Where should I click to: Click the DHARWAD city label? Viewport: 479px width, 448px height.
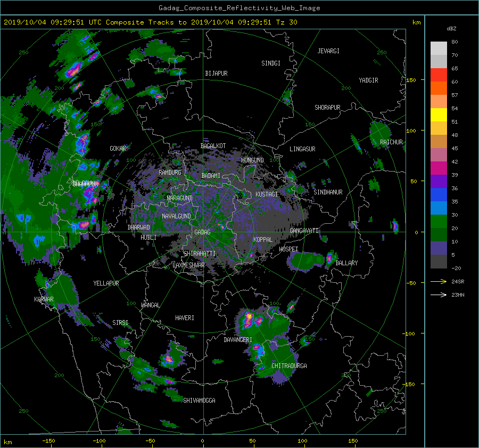pos(139,227)
